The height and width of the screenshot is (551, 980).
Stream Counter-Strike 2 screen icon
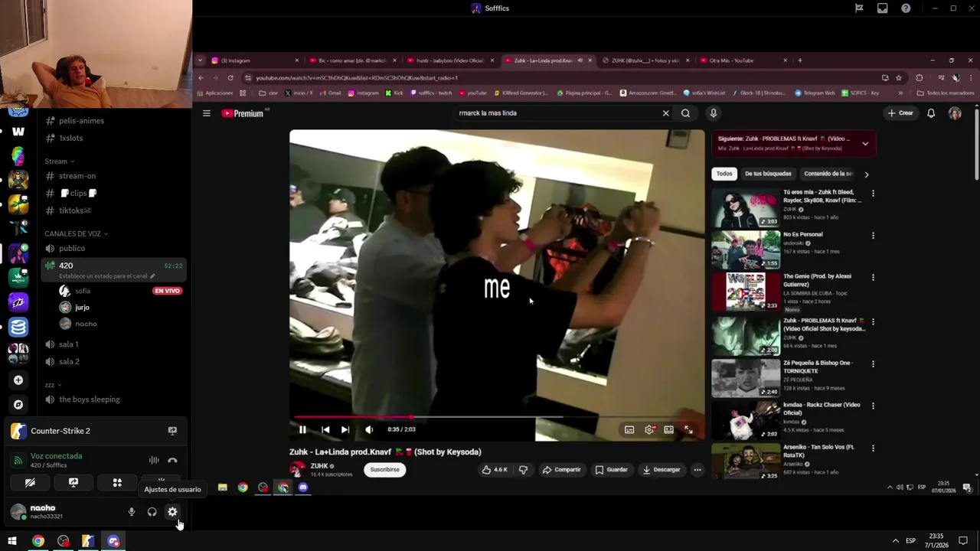pos(172,431)
